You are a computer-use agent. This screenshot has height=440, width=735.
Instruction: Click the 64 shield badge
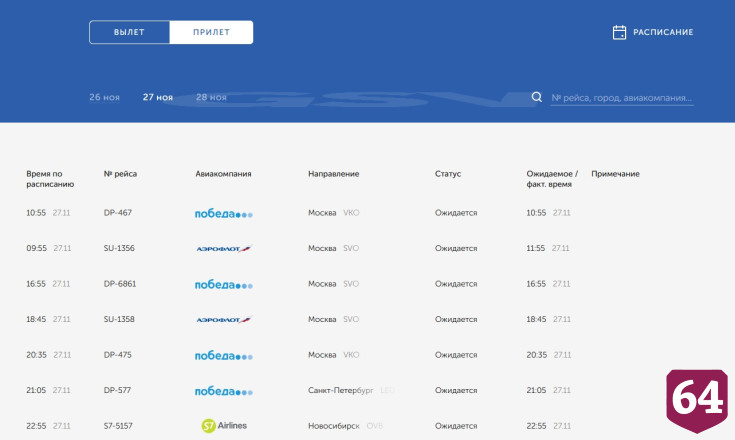[697, 401]
